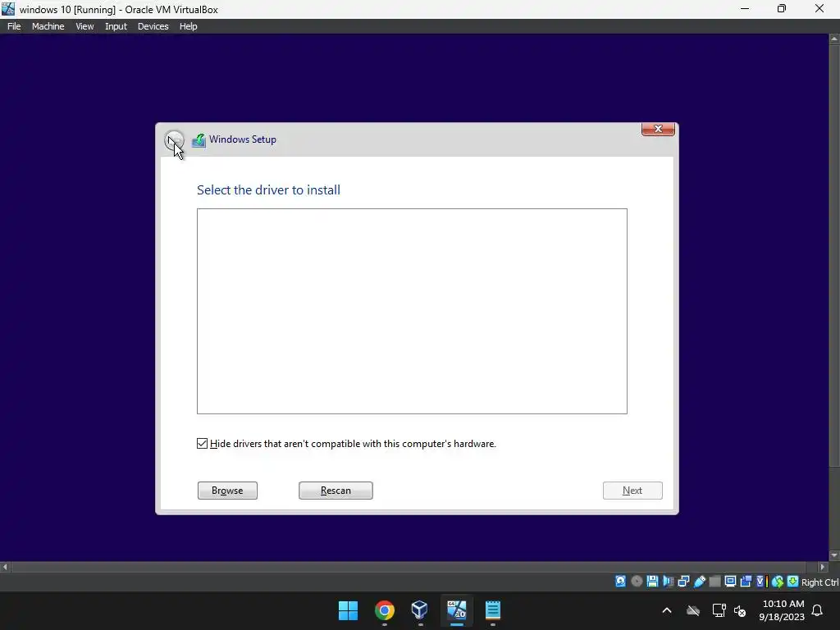Open VirtualBox Manager from the taskbar
840x630 pixels.
[420, 610]
